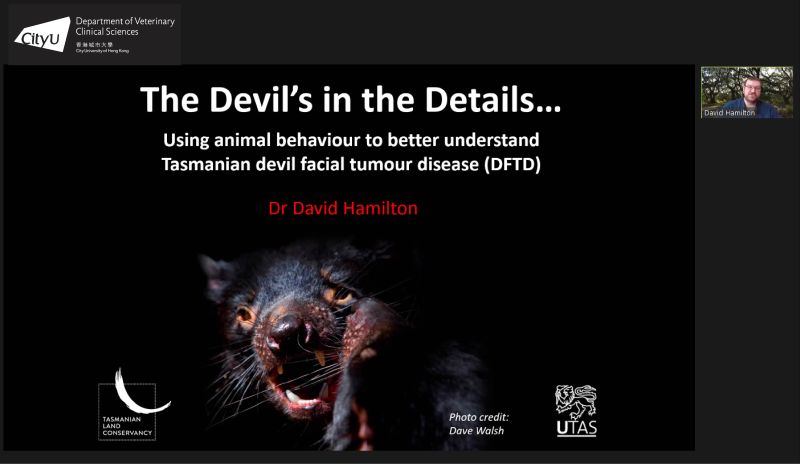This screenshot has height=464, width=800.
Task: Click the "Dave Walsh" credit name
Action: pos(477,433)
